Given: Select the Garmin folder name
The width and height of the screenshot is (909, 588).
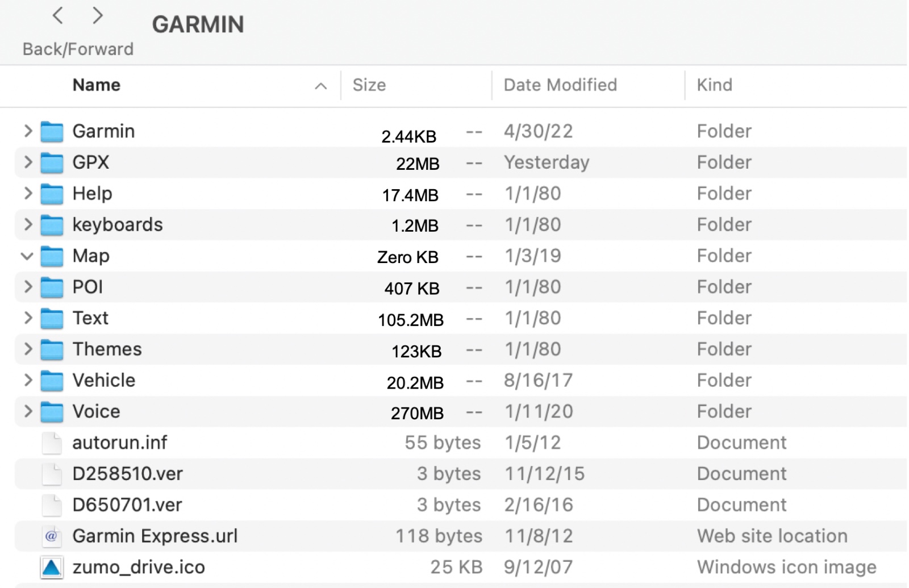Looking at the screenshot, I should point(103,131).
